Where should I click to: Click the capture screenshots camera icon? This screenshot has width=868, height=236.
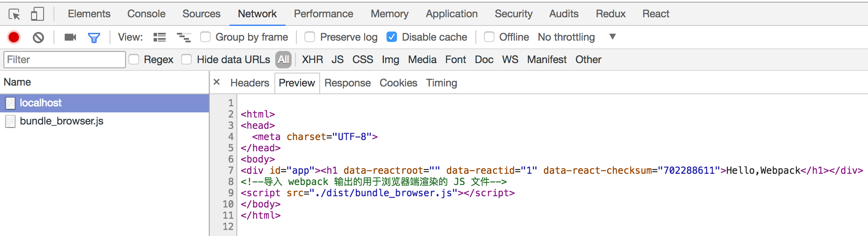coord(70,38)
